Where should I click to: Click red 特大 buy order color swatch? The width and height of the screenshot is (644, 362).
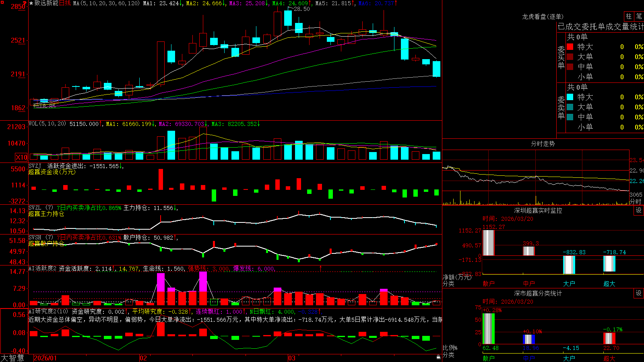[570, 47]
